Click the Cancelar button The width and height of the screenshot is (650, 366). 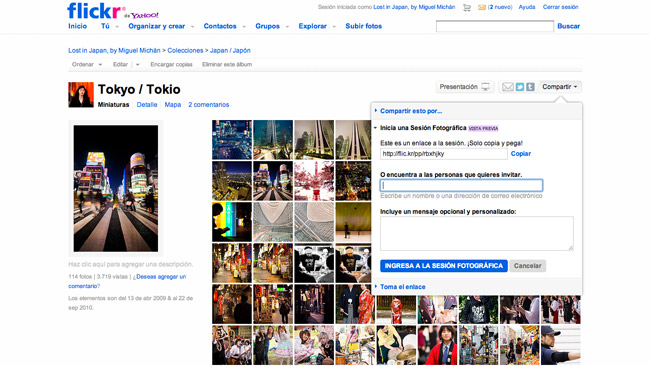(x=527, y=266)
